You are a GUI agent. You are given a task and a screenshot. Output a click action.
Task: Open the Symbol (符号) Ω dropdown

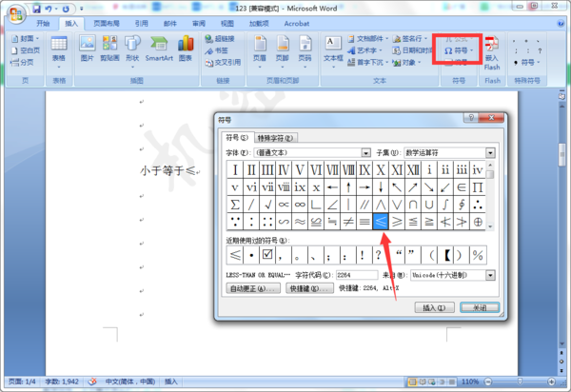[459, 50]
